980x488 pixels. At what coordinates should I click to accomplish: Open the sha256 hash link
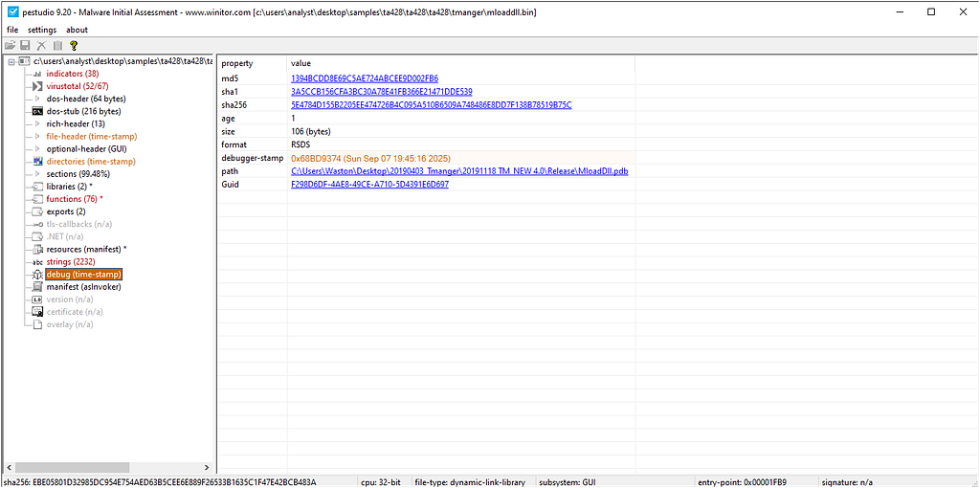click(432, 105)
